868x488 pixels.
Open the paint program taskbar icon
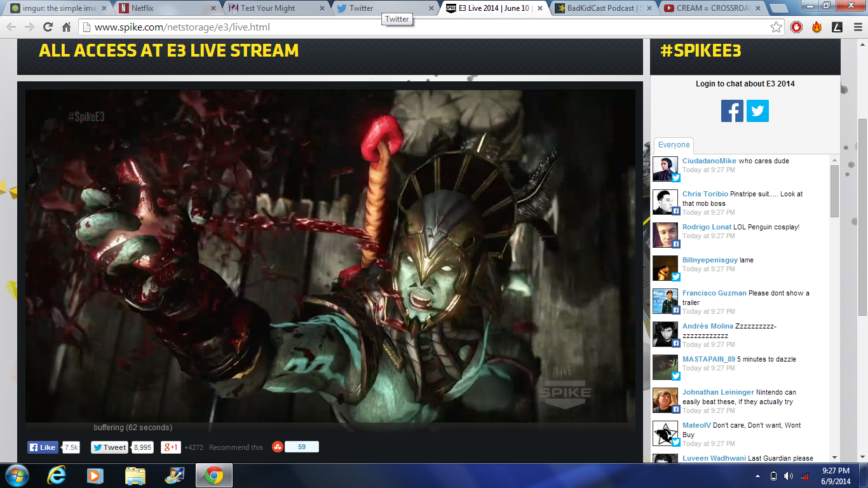click(x=174, y=475)
